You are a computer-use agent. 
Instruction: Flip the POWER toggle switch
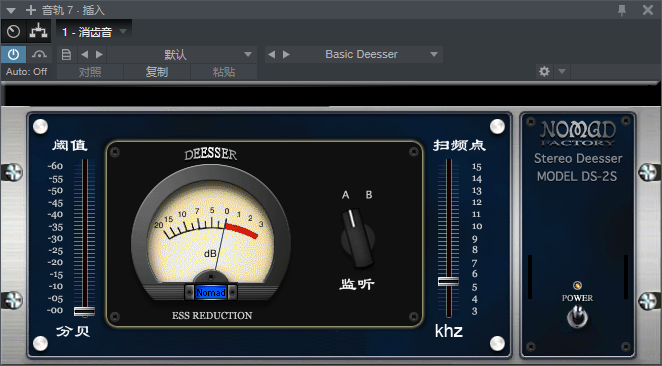pyautogui.click(x=577, y=317)
